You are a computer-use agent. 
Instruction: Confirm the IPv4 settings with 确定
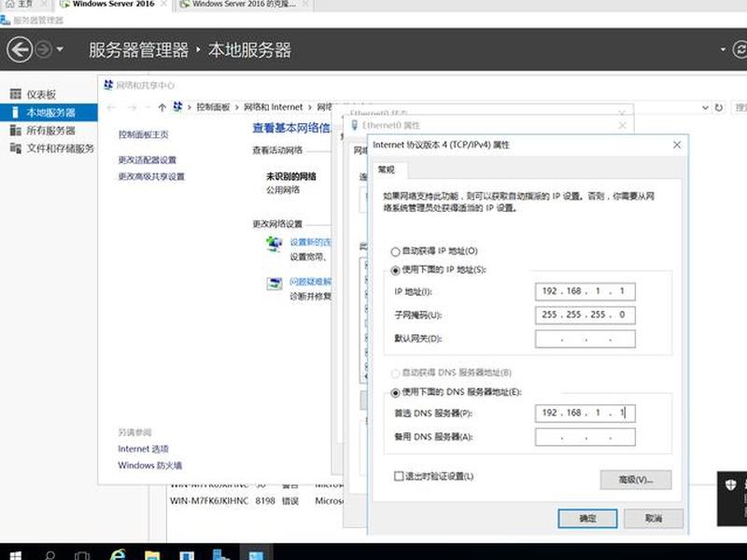[587, 518]
